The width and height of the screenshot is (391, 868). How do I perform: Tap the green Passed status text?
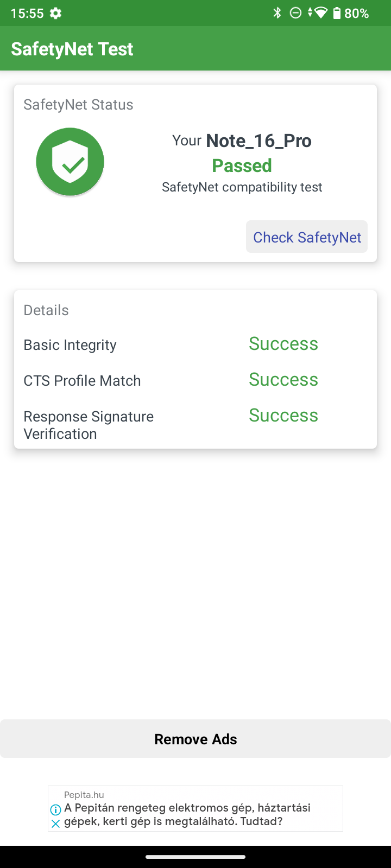242,165
